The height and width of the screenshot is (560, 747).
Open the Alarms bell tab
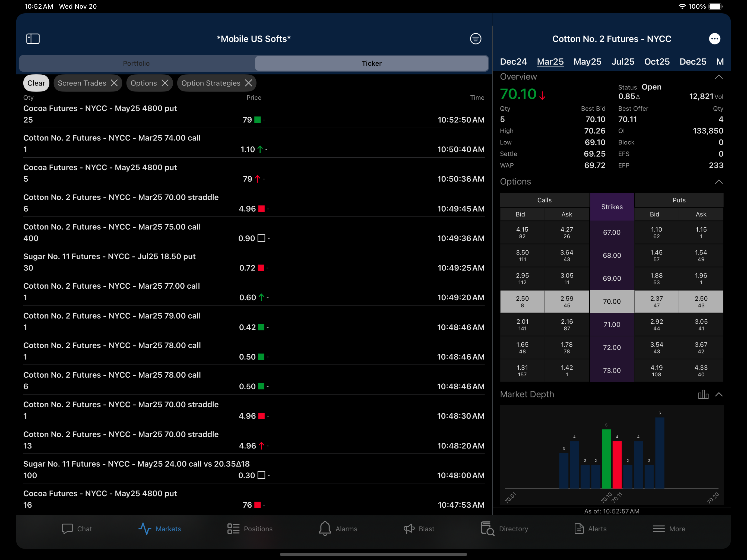[x=338, y=529]
